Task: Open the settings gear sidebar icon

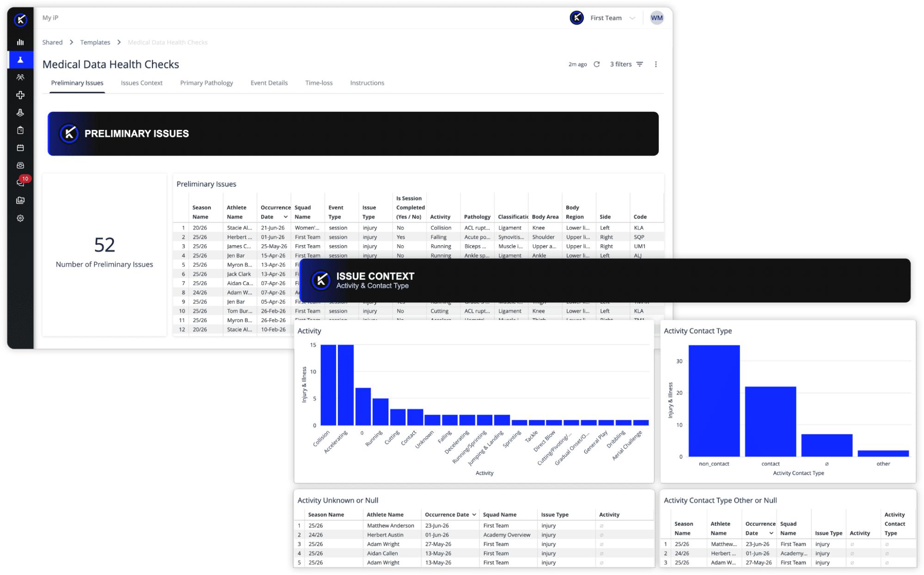Action: pyautogui.click(x=20, y=218)
